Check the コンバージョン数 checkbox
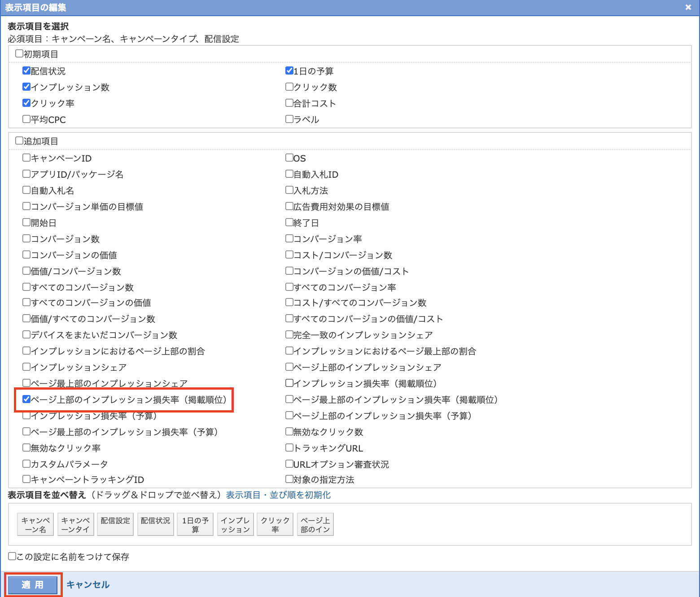The height and width of the screenshot is (597, 700). pos(26,239)
